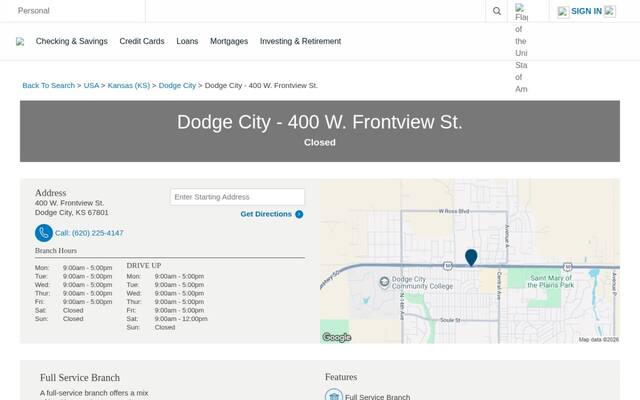Open the Mortgages menu
The width and height of the screenshot is (640, 400).
(229, 41)
